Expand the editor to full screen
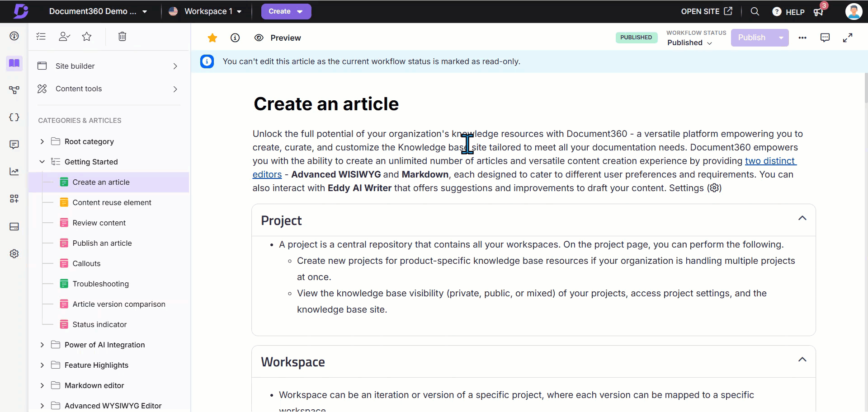Viewport: 868px width, 412px height. (848, 38)
